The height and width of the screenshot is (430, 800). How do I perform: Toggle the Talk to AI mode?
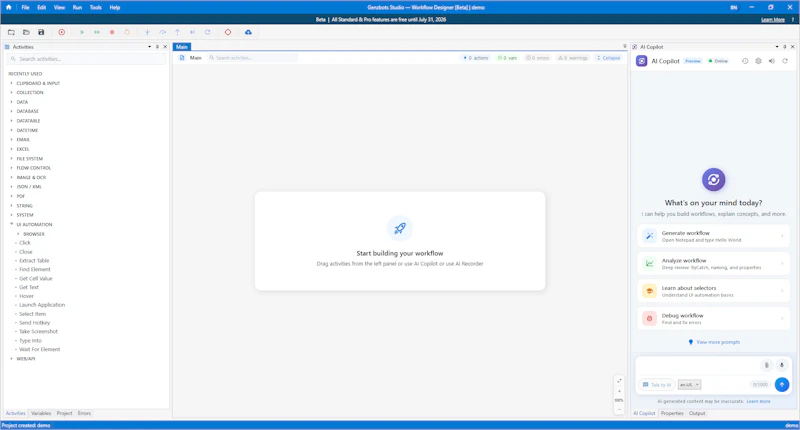tap(657, 385)
